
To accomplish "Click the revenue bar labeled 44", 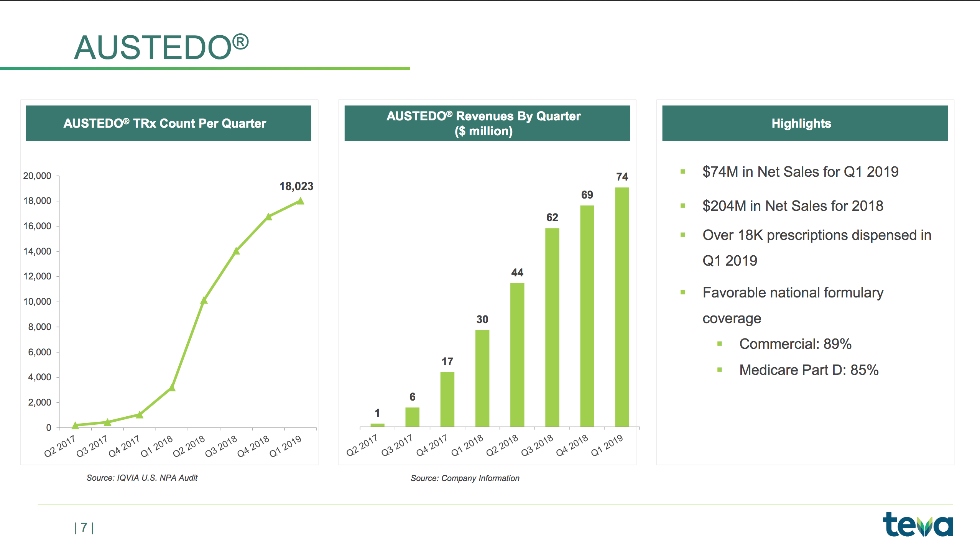I will tap(517, 355).
